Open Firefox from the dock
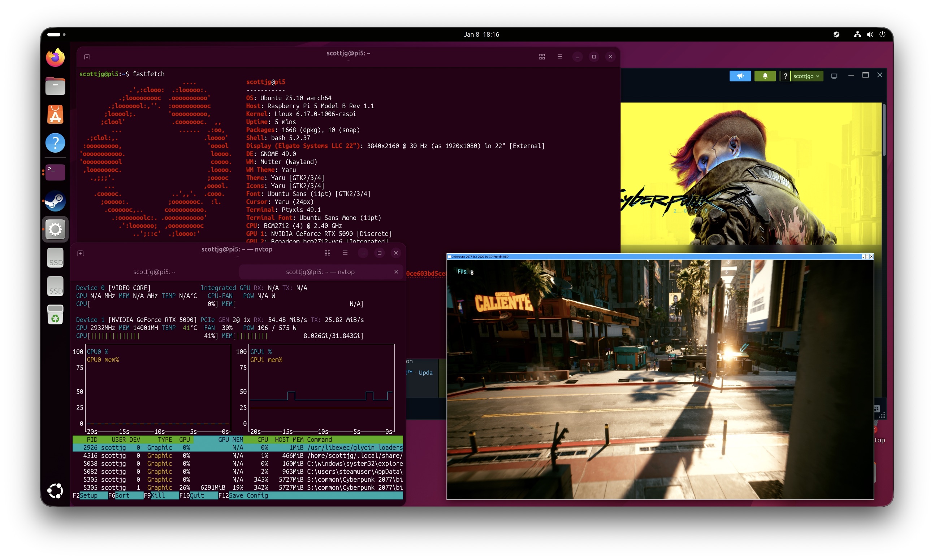 (x=55, y=57)
